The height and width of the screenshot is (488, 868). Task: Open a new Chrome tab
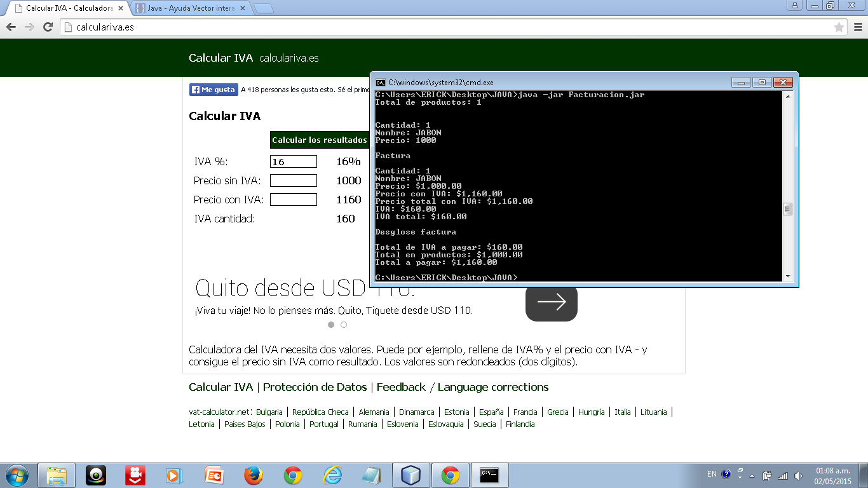click(263, 9)
